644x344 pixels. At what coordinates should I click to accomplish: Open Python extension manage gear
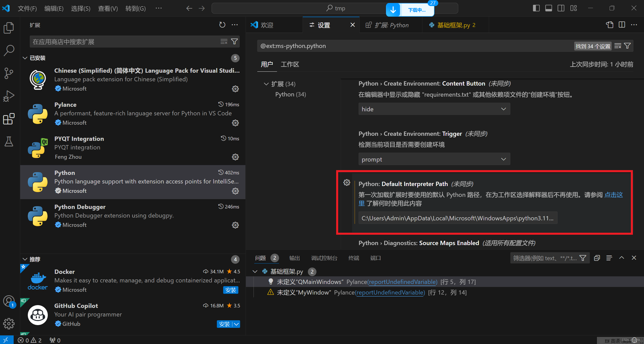click(x=235, y=191)
